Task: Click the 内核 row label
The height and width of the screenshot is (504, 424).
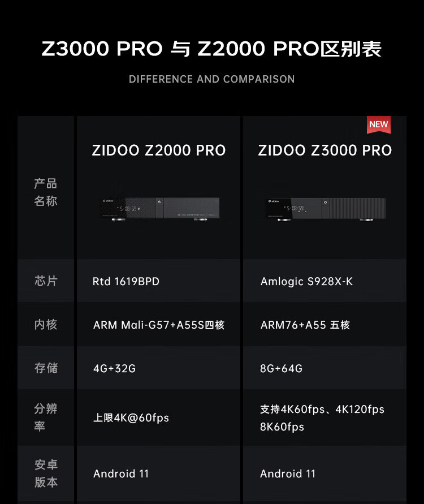Action: coord(45,325)
